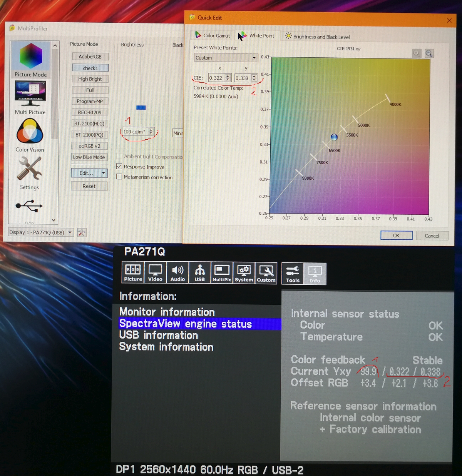
Task: Switch to the Color Gamut tab
Action: pyautogui.click(x=213, y=35)
